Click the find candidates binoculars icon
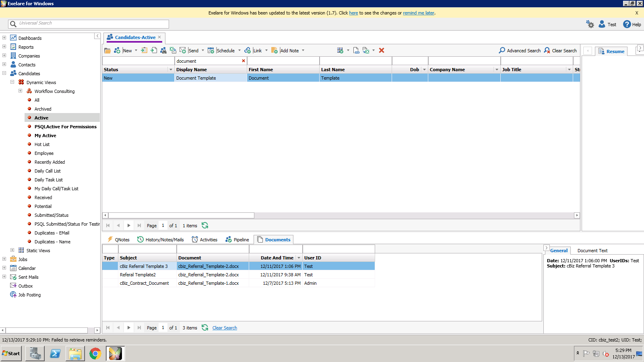 tap(163, 50)
